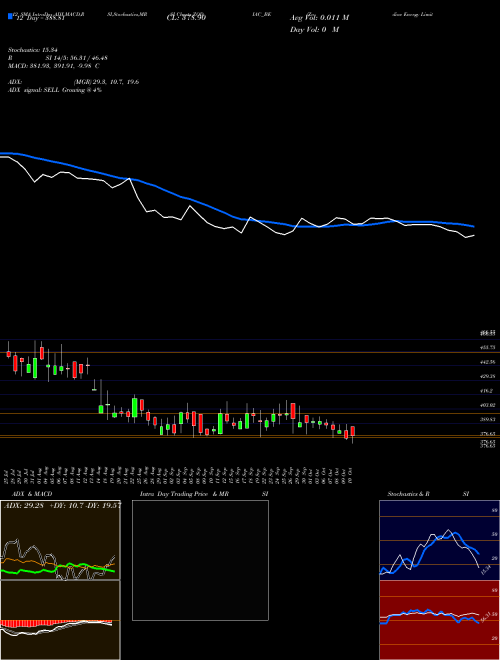The height and width of the screenshot is (660, 500).
Task: Click the 'SI 14/3: 36.31 / 46.48' reading
Action: [x=77, y=58]
